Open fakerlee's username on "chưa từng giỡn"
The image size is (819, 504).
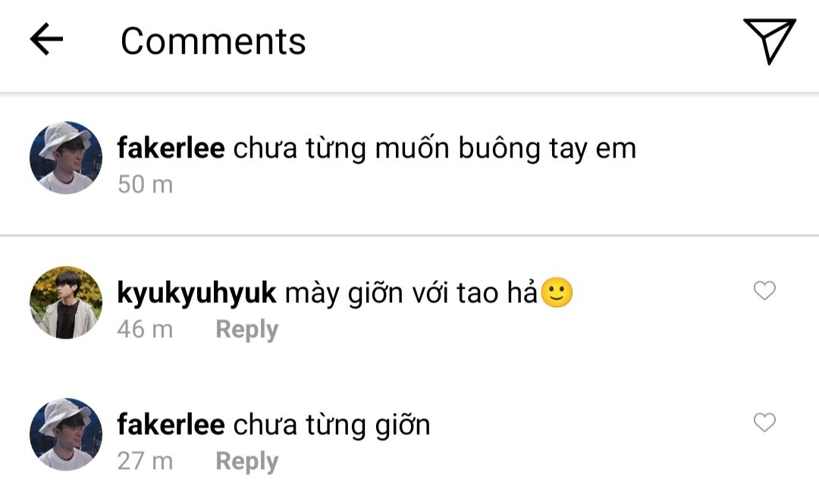click(x=171, y=424)
